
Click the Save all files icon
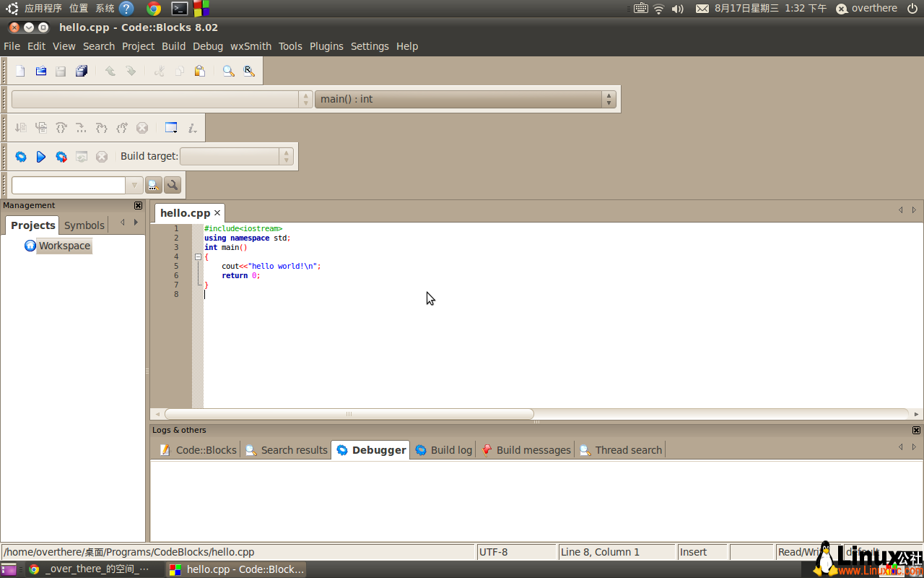point(81,71)
